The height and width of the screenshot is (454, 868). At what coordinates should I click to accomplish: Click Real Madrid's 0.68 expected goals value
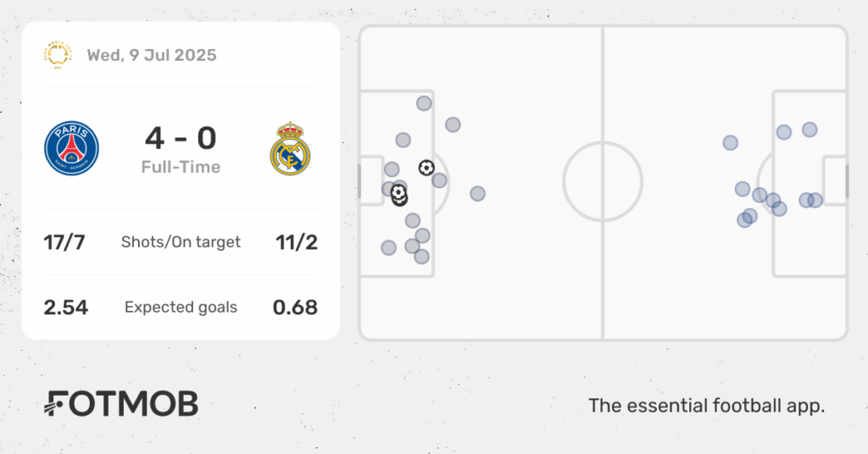295,307
